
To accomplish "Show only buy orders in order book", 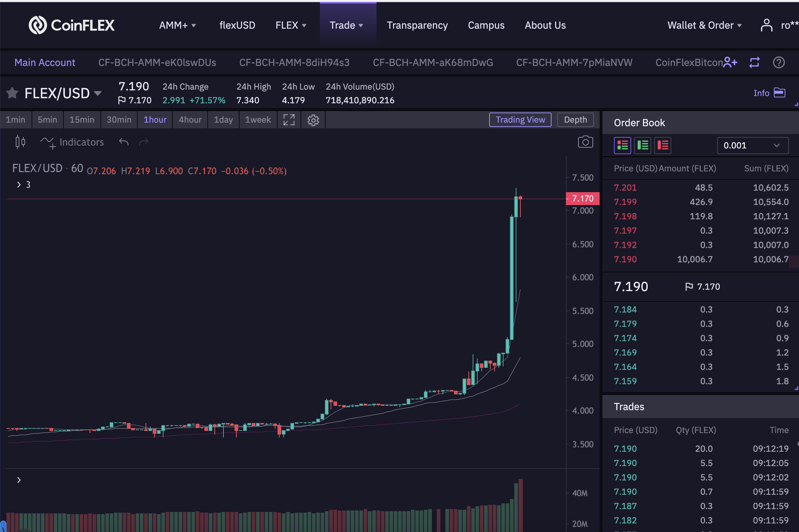I will (x=643, y=145).
